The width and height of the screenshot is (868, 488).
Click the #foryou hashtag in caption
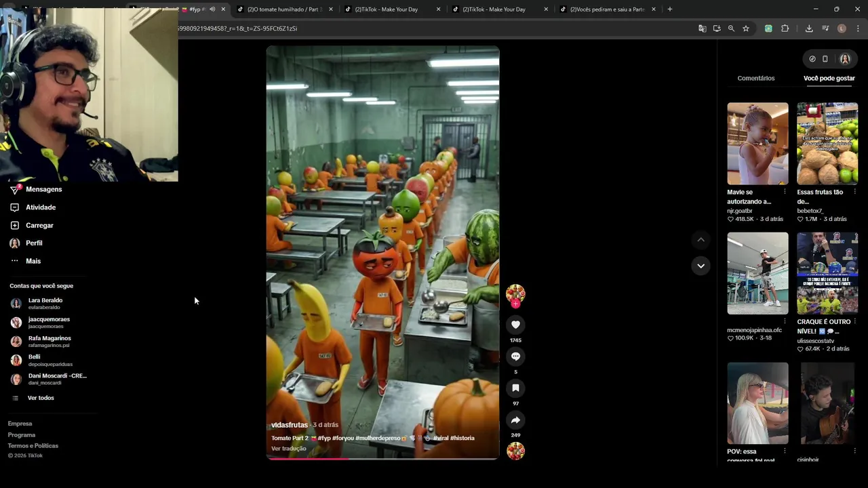(342, 438)
